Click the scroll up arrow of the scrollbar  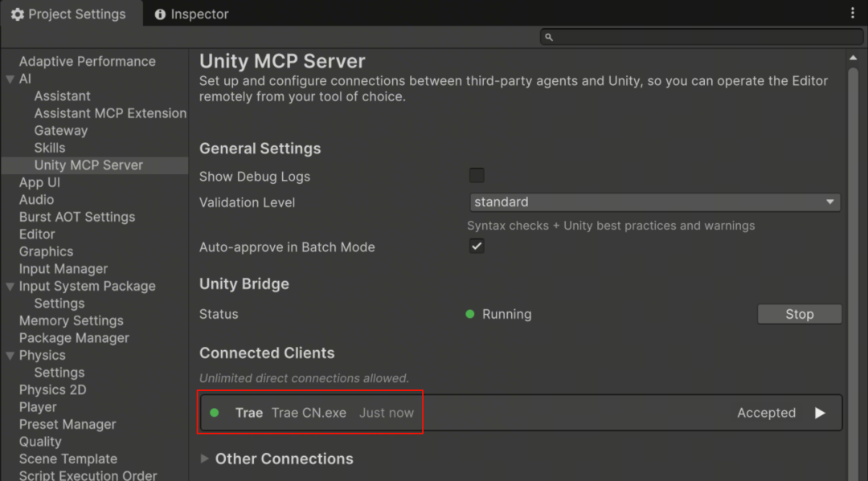(x=853, y=58)
